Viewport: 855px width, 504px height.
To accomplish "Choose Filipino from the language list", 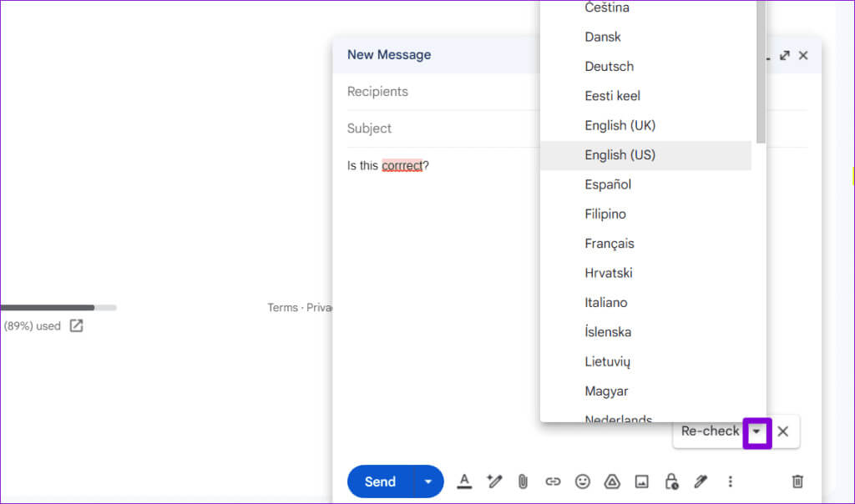I will 645,214.
